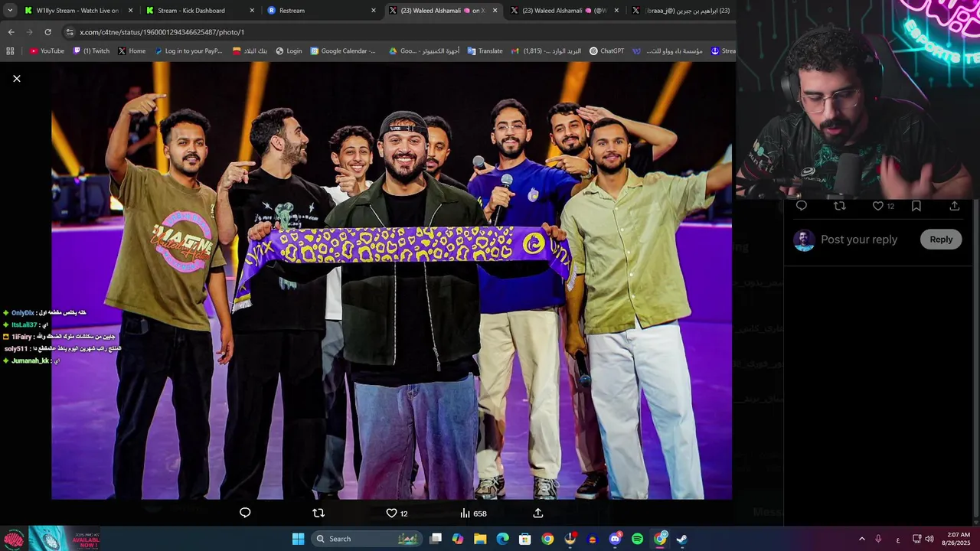This screenshot has width=980, height=551.
Task: Reload the page
Action: 47,32
